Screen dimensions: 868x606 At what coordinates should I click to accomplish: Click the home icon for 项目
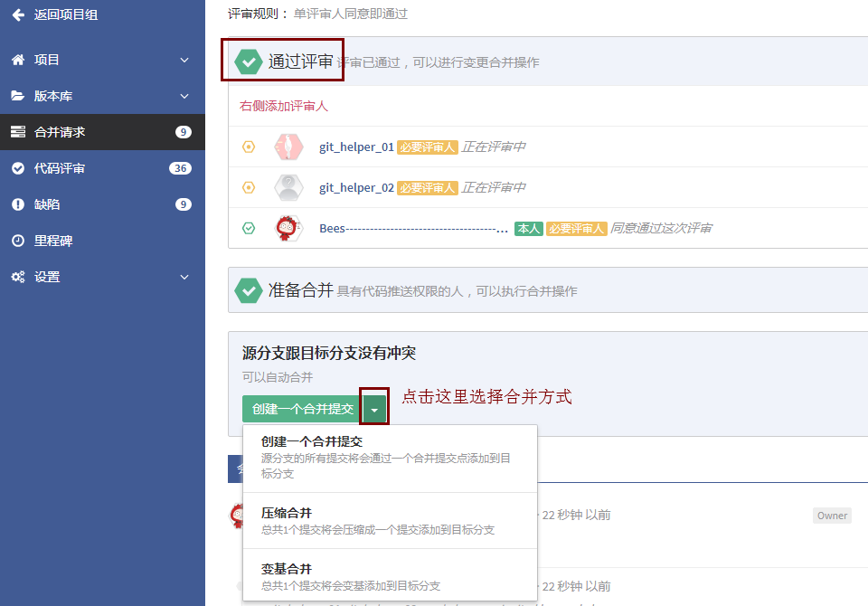(18, 60)
